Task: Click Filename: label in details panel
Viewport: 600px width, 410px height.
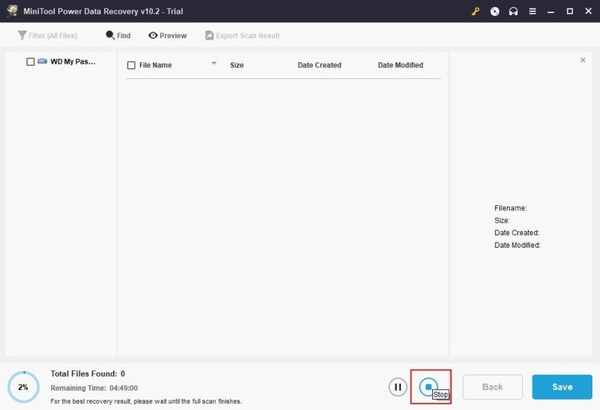Action: (x=510, y=208)
